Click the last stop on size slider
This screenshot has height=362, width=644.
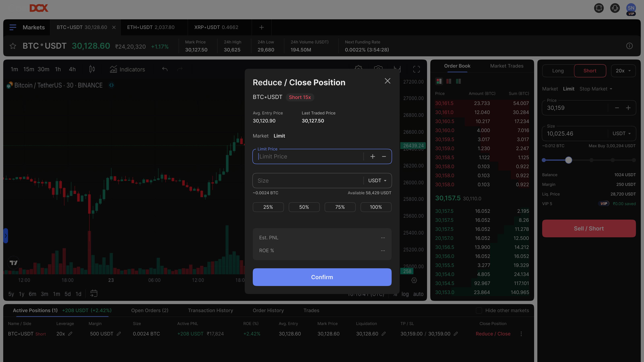[x=634, y=160]
